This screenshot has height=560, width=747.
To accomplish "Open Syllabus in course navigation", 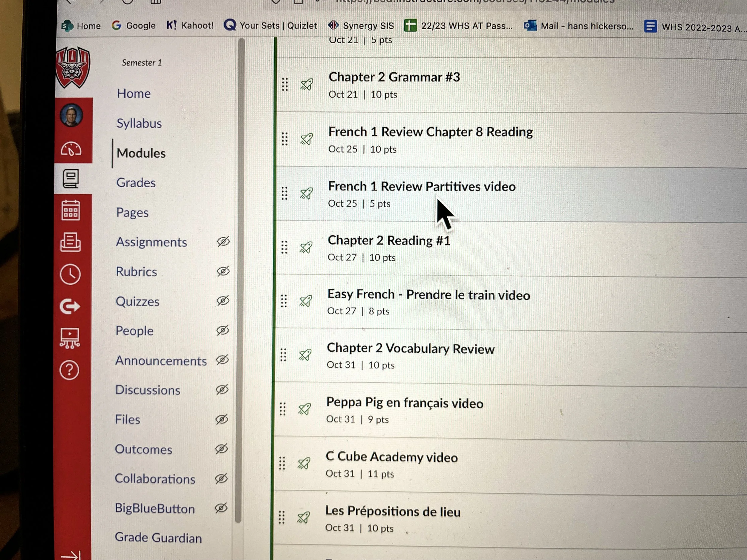I will (139, 124).
